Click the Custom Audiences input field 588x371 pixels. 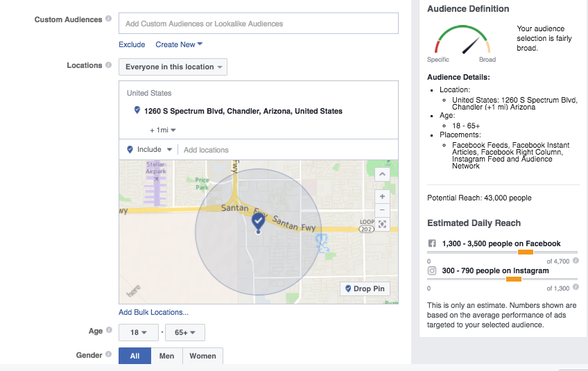tap(258, 24)
